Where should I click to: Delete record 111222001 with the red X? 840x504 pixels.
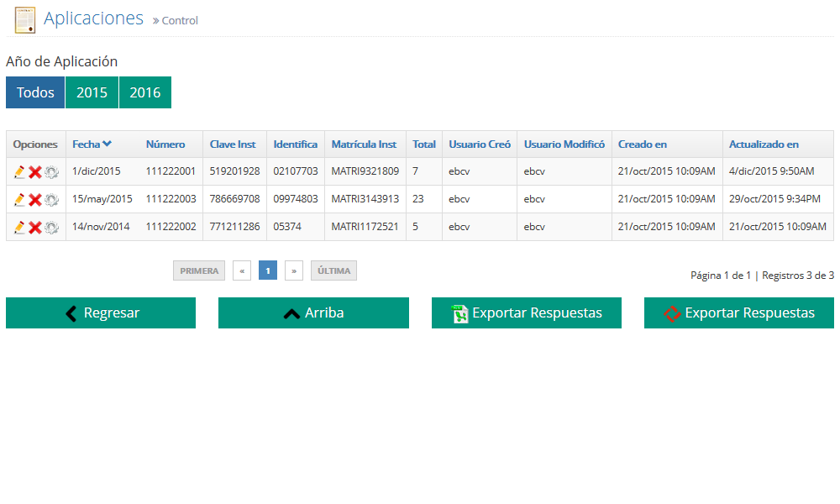click(35, 171)
